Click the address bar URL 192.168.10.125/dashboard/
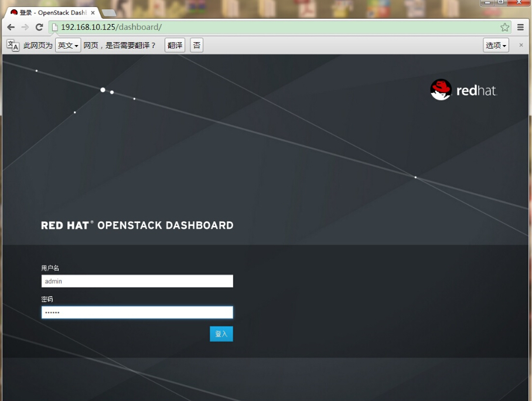 pyautogui.click(x=111, y=27)
